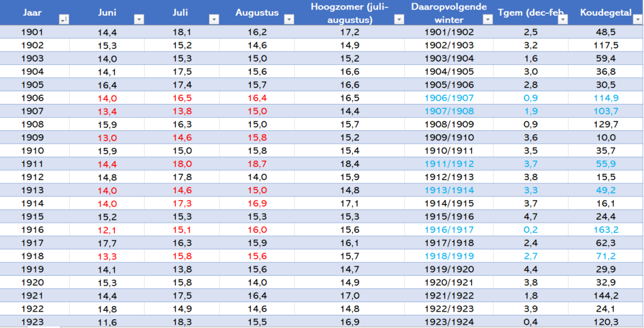Open the Tgem (dec-feb) filter dropdown
Screen dimensions: 644x328
pyautogui.click(x=563, y=20)
